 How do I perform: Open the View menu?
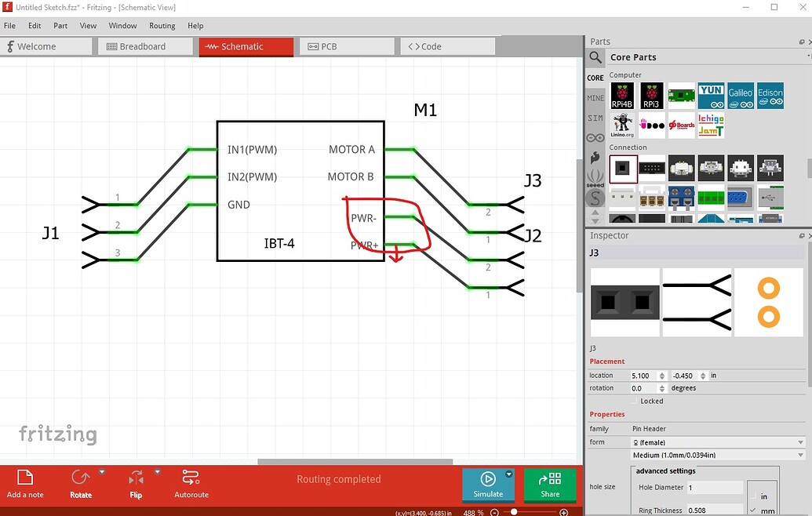tap(88, 25)
